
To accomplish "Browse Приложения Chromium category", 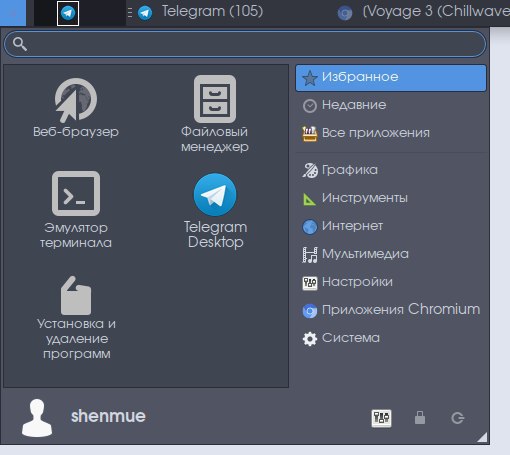I will (x=391, y=310).
